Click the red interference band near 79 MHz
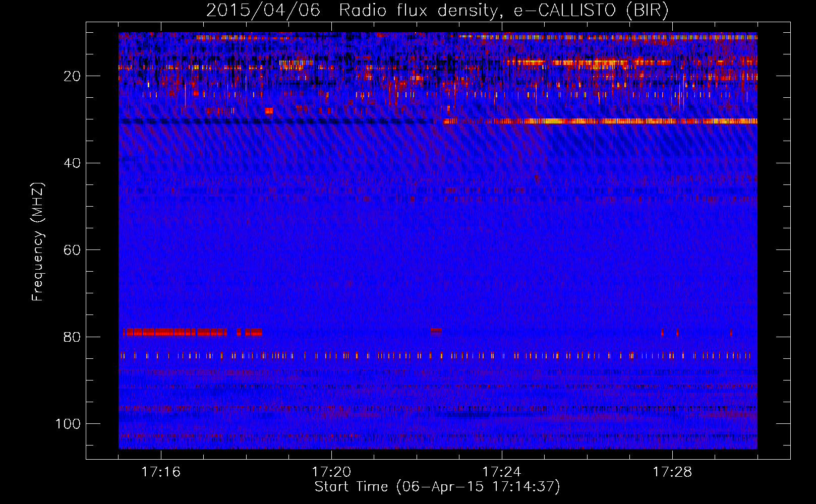816x504 pixels. tap(193, 332)
